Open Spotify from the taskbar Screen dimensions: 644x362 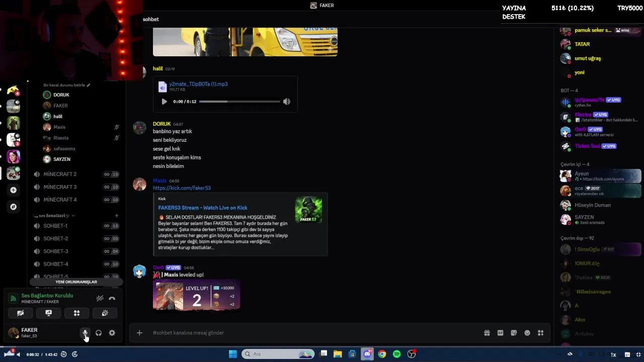coord(396,354)
